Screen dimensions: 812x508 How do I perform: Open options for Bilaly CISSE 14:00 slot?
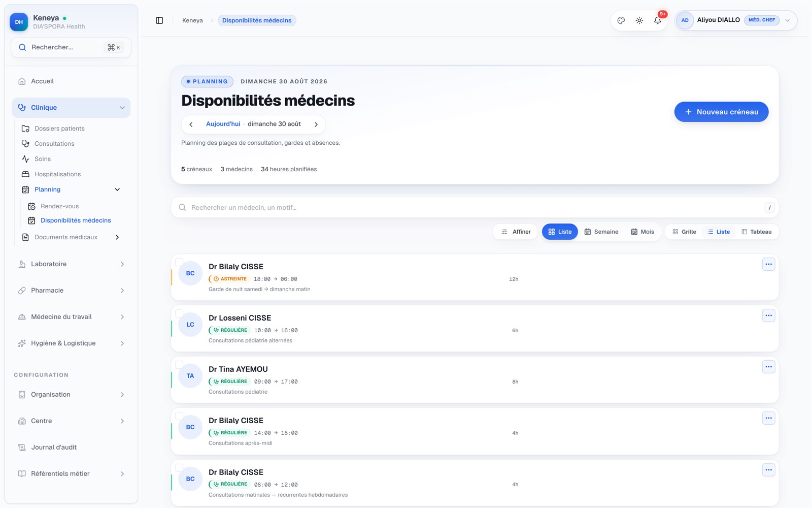pyautogui.click(x=768, y=418)
